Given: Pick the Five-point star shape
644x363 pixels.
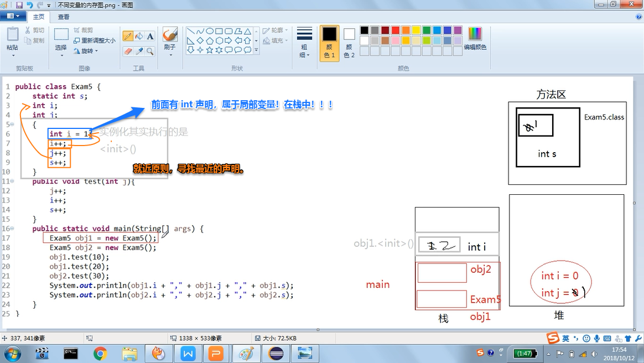Looking at the screenshot, I should pyautogui.click(x=210, y=50).
